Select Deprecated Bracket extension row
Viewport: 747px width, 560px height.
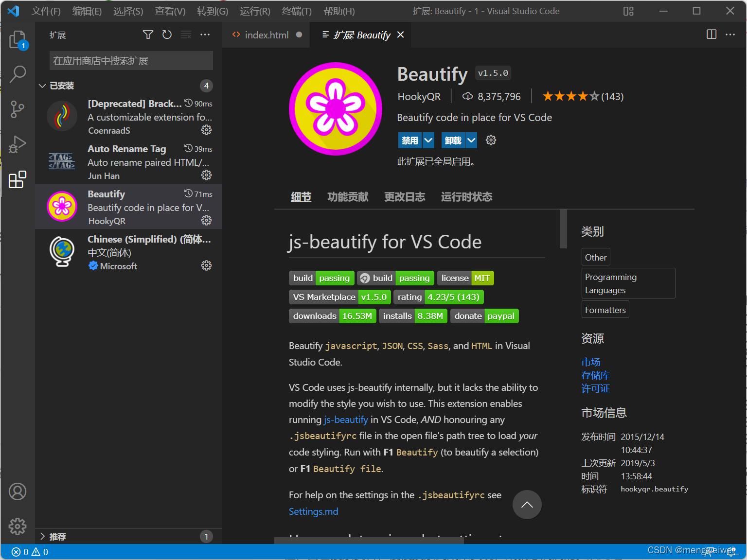click(x=128, y=116)
